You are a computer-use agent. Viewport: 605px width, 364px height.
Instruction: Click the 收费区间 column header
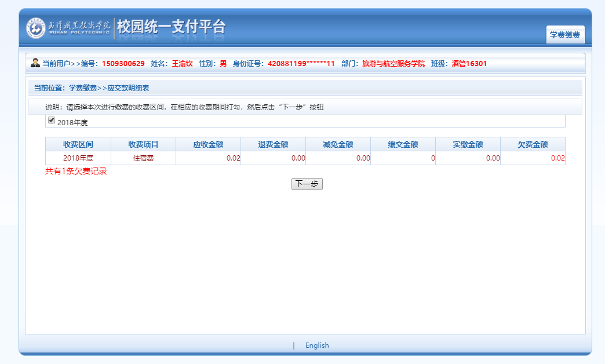click(x=78, y=144)
